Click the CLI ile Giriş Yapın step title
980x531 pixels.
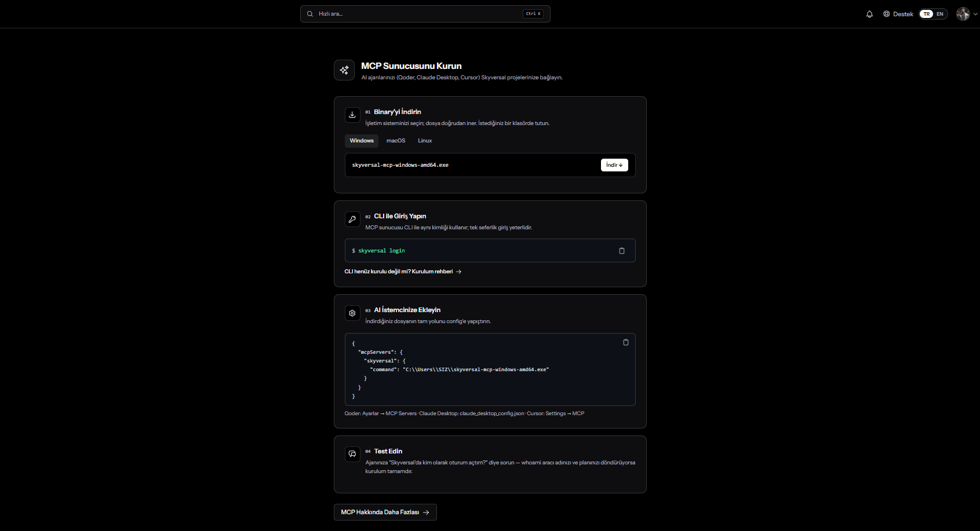point(400,216)
